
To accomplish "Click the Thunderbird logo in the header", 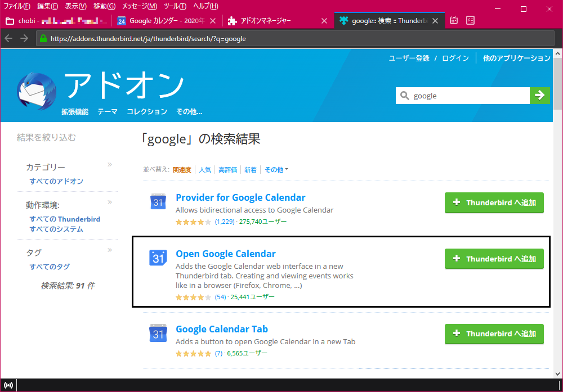I will coord(36,91).
